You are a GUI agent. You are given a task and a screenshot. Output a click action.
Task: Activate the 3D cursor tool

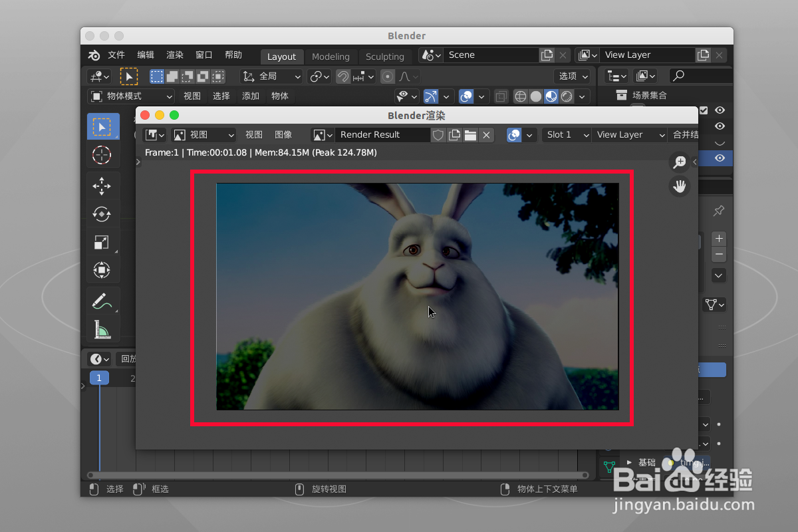point(103,155)
